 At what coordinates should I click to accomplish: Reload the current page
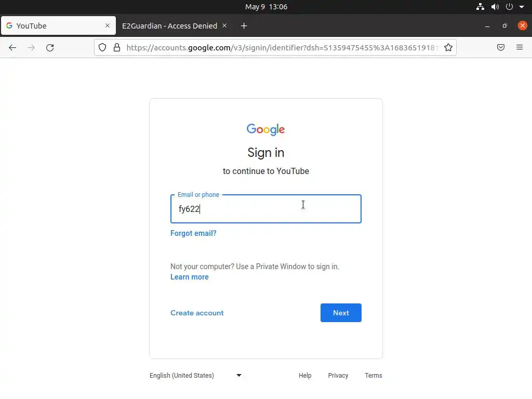[50, 47]
